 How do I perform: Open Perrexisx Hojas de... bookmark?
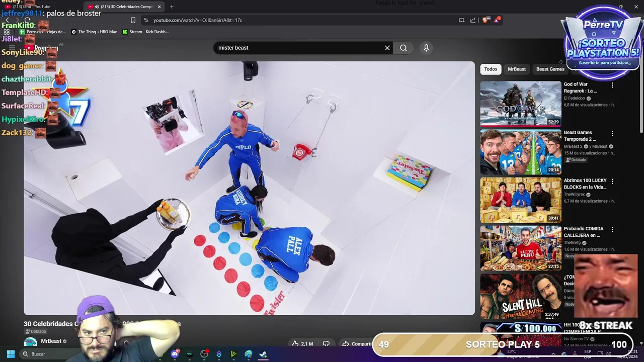click(42, 32)
